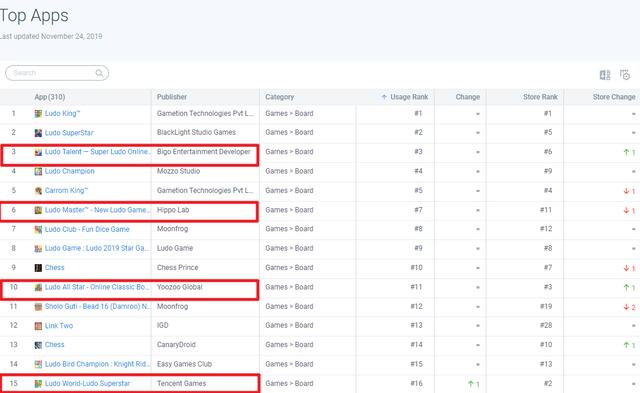Click the Ludo SuperStar app icon
This screenshot has height=393, width=640.
click(x=38, y=133)
